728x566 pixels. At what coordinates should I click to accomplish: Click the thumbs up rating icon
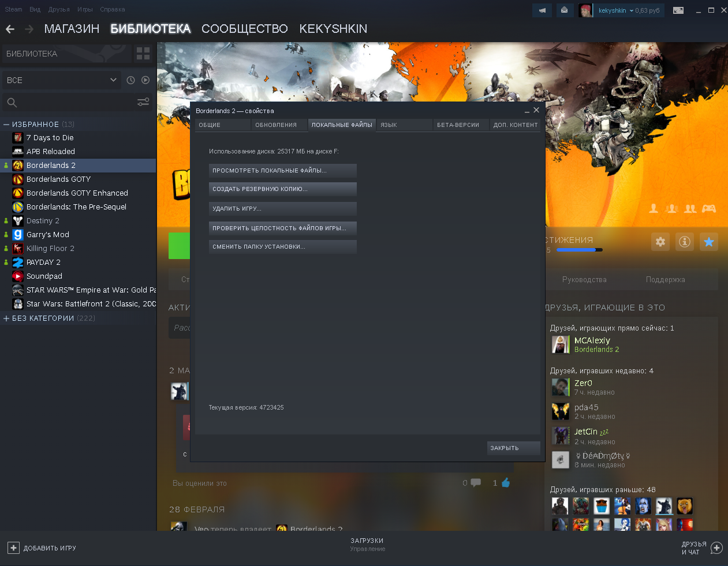click(x=506, y=483)
